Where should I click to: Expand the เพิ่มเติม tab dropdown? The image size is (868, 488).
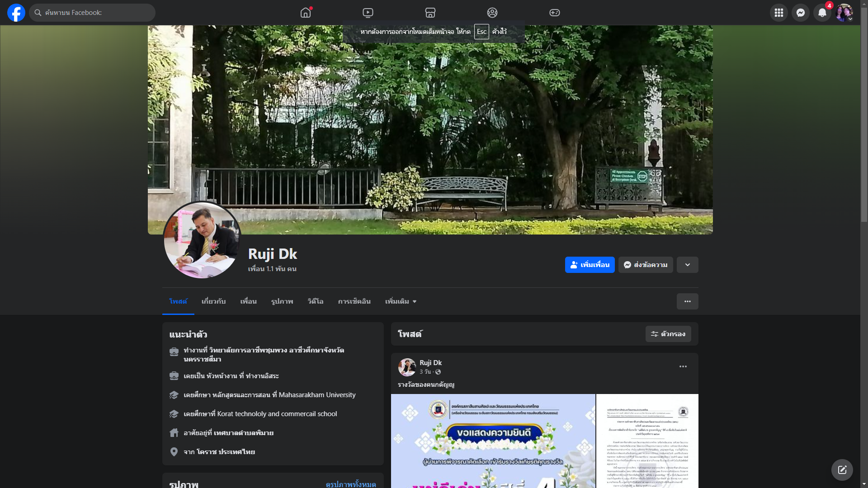401,301
